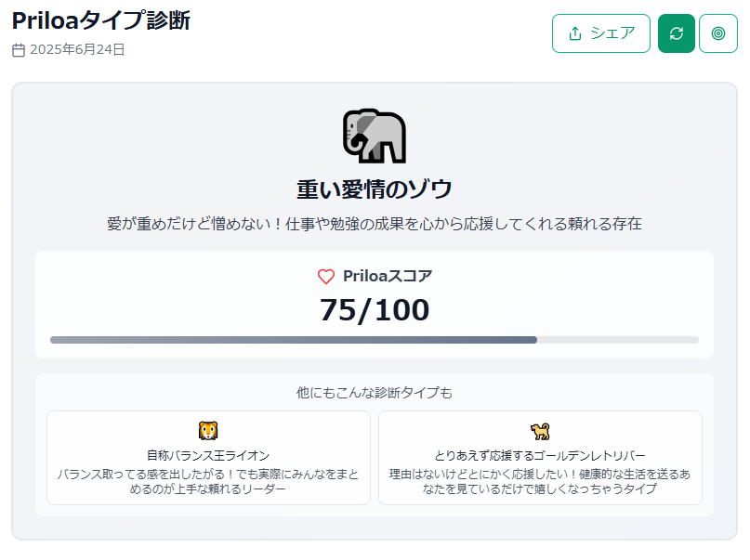The width and height of the screenshot is (750, 560).
Task: Click the シェア share button
Action: [600, 33]
